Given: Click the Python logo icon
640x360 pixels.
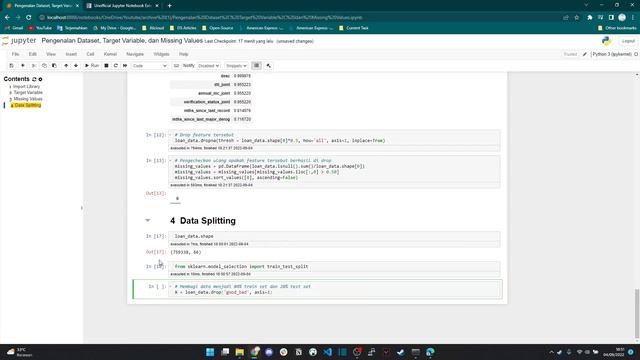Looking at the screenshot, I should pyautogui.click(x=607, y=41).
